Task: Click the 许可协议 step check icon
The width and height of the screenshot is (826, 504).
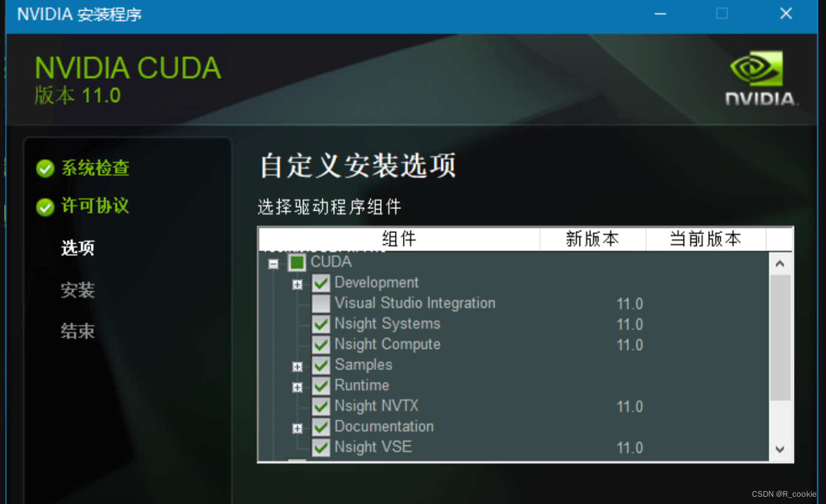Action: (x=45, y=207)
